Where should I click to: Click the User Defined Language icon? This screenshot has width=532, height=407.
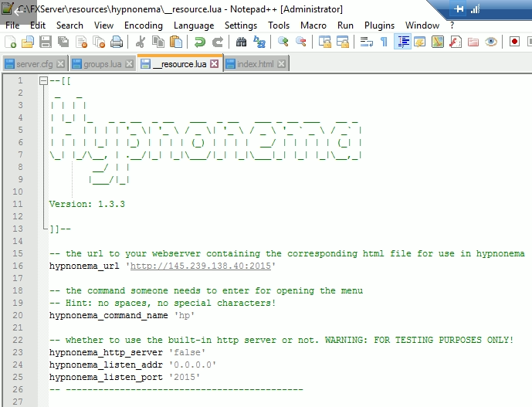click(x=420, y=42)
